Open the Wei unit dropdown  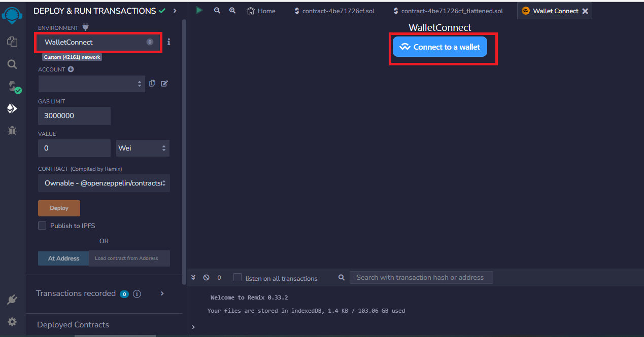[143, 148]
